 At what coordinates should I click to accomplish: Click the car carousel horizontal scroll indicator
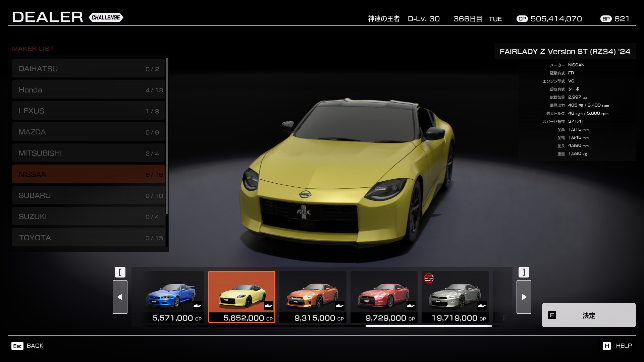point(428,325)
